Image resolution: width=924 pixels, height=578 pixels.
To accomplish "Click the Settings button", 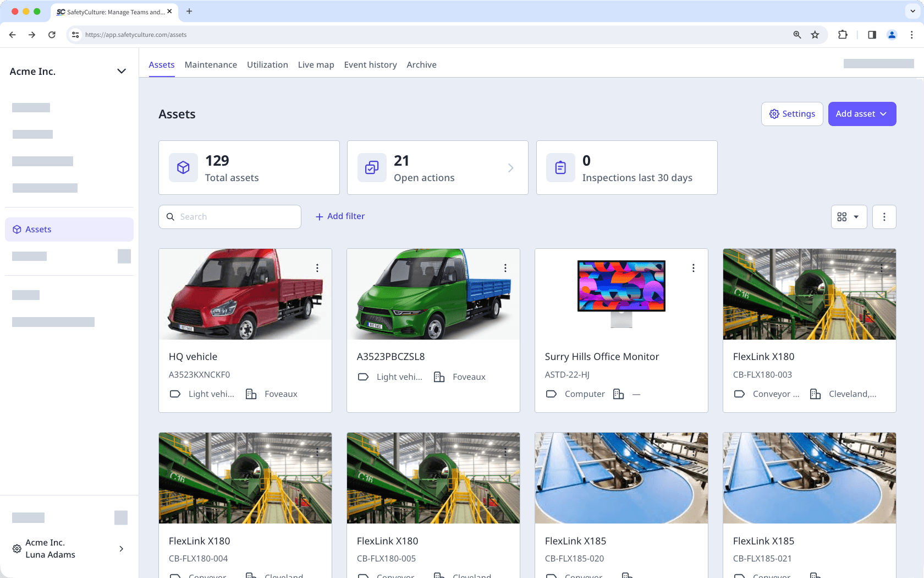I will click(x=792, y=114).
